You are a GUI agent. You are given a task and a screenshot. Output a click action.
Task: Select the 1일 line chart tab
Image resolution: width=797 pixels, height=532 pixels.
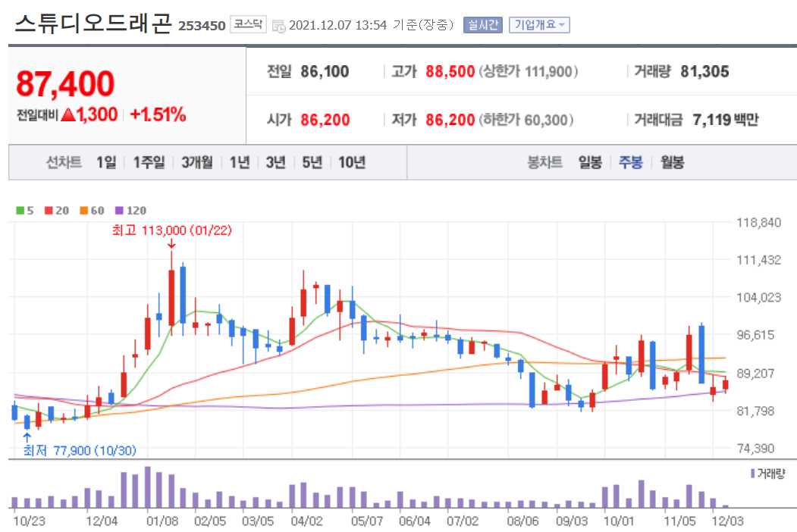click(106, 162)
